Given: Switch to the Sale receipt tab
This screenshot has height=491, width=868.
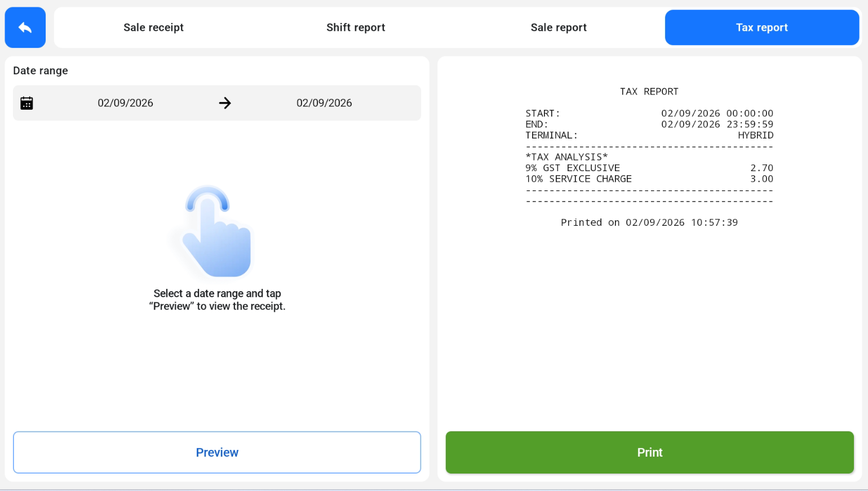Looking at the screenshot, I should point(153,28).
